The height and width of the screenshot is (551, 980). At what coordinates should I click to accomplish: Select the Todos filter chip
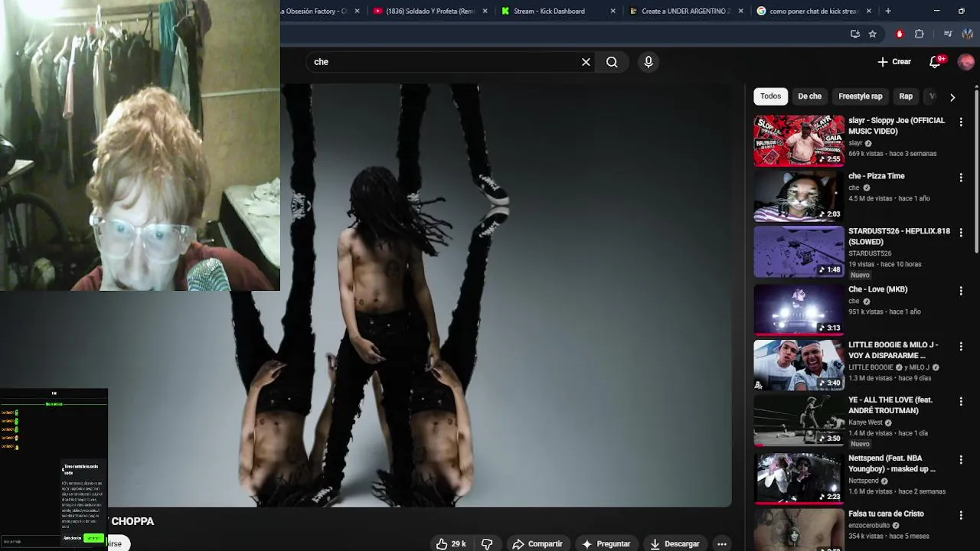coord(770,96)
